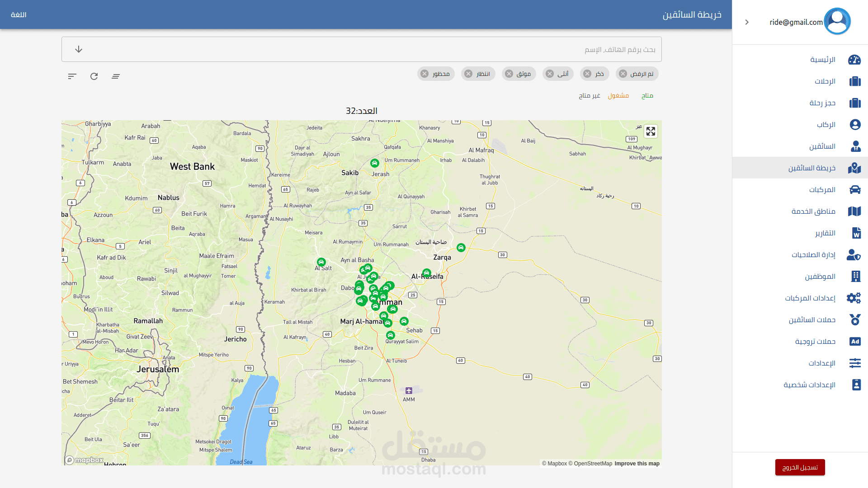The width and height of the screenshot is (868, 488).
Task: Remove the محظور filter chip
Action: point(425,74)
